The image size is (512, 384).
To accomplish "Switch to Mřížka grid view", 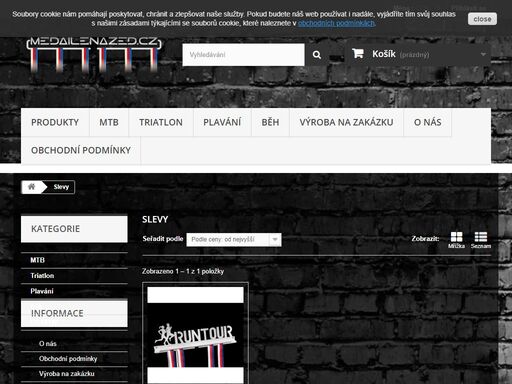I will point(456,240).
